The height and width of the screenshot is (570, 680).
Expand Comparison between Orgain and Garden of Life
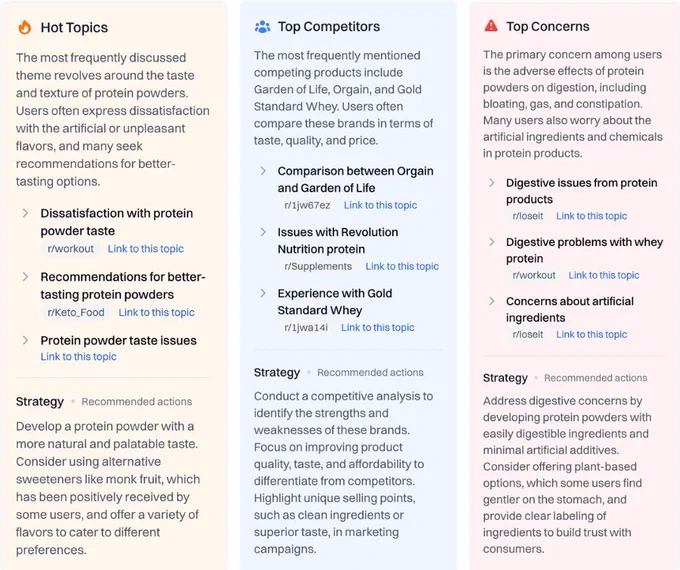coord(263,171)
